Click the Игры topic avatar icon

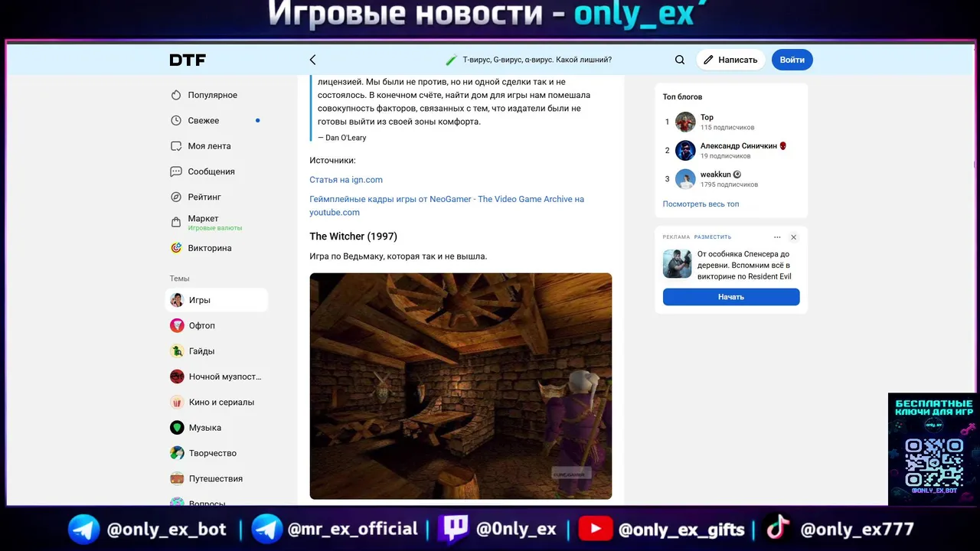click(177, 300)
